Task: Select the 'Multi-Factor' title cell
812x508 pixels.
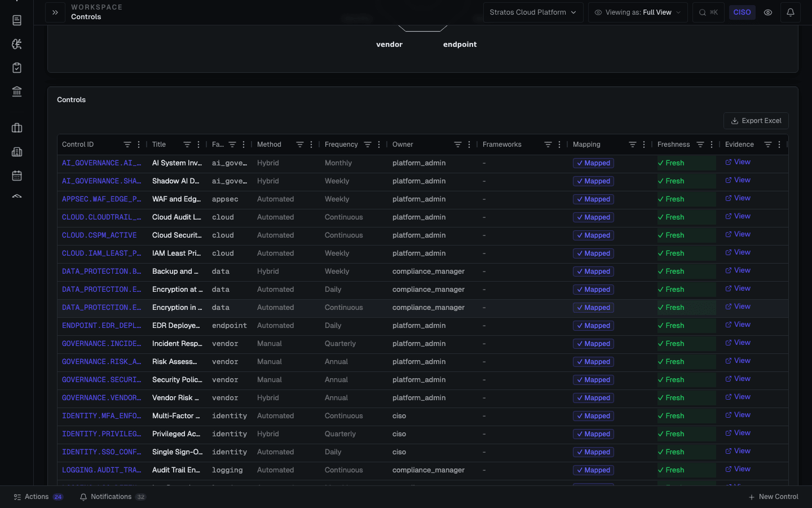Action: (x=176, y=416)
